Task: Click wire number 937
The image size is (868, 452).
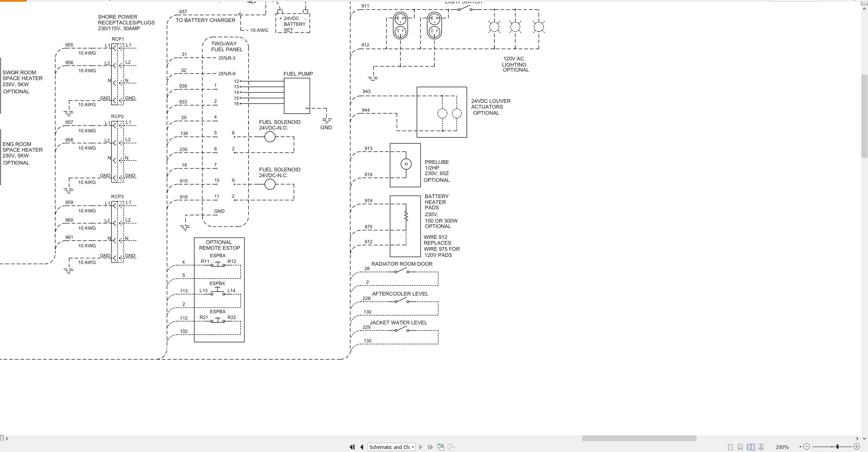Action: point(183,12)
